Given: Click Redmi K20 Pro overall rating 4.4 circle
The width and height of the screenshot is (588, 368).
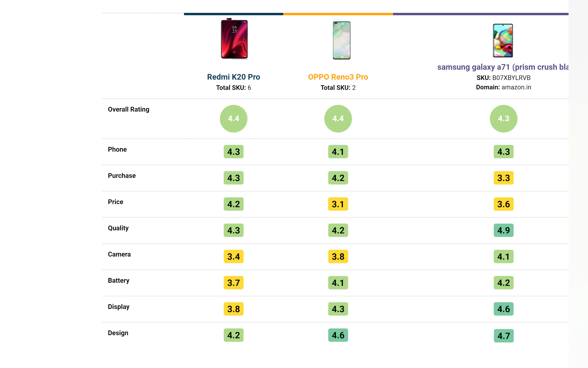Looking at the screenshot, I should click(x=233, y=118).
